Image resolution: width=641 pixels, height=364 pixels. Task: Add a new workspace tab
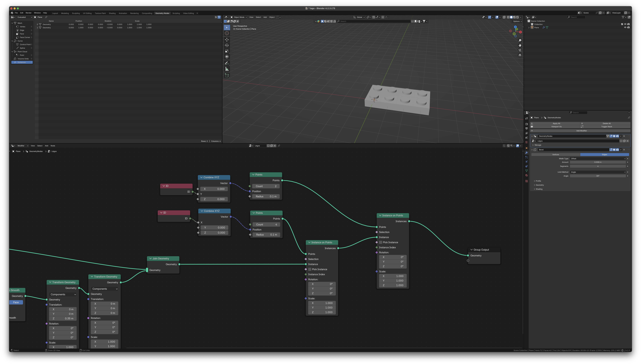click(x=197, y=13)
